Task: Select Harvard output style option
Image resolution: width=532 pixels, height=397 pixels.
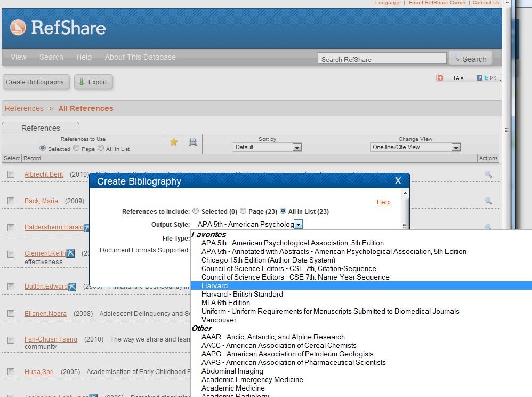Action: pyautogui.click(x=361, y=285)
